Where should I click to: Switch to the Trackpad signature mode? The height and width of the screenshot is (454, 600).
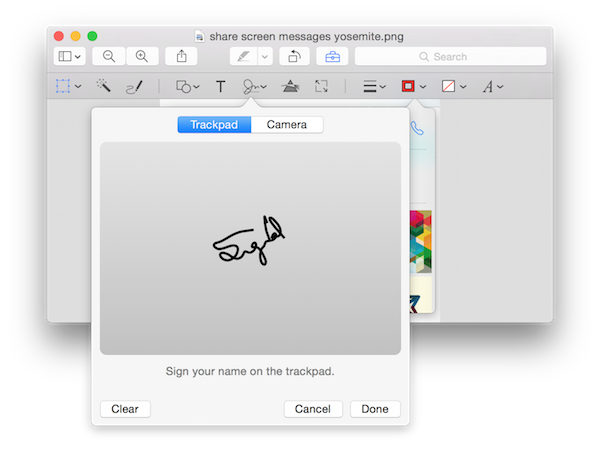click(x=214, y=125)
